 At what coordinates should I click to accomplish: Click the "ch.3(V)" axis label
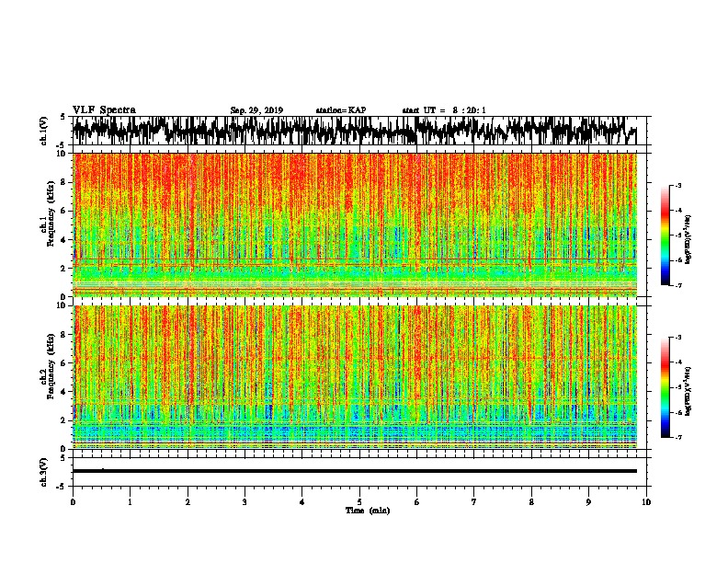pos(44,472)
